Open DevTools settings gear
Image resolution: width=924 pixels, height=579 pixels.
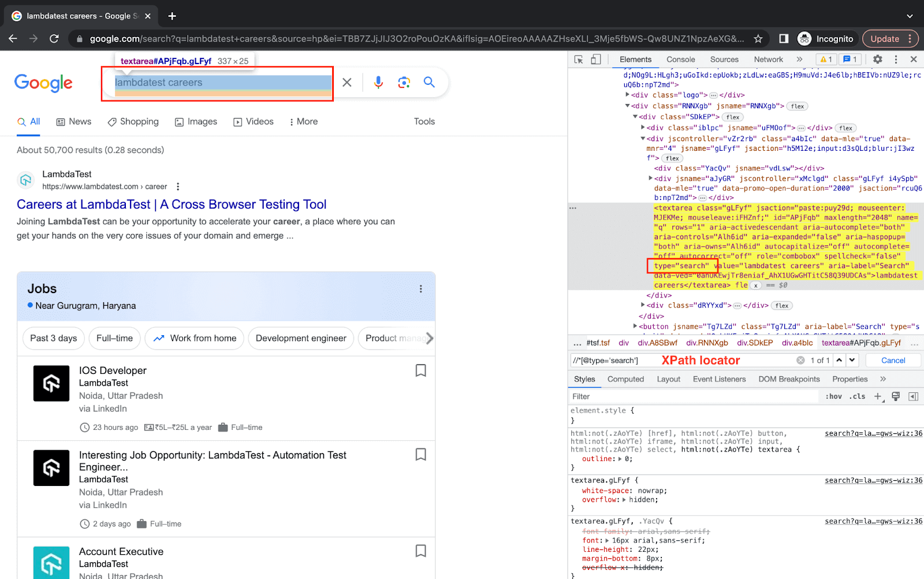(x=877, y=60)
